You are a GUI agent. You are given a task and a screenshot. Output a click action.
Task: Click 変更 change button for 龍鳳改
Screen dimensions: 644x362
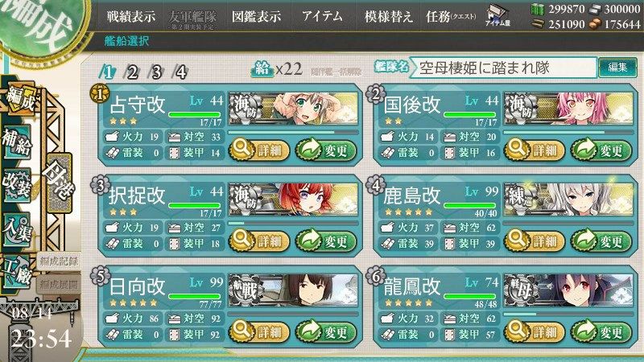point(601,331)
